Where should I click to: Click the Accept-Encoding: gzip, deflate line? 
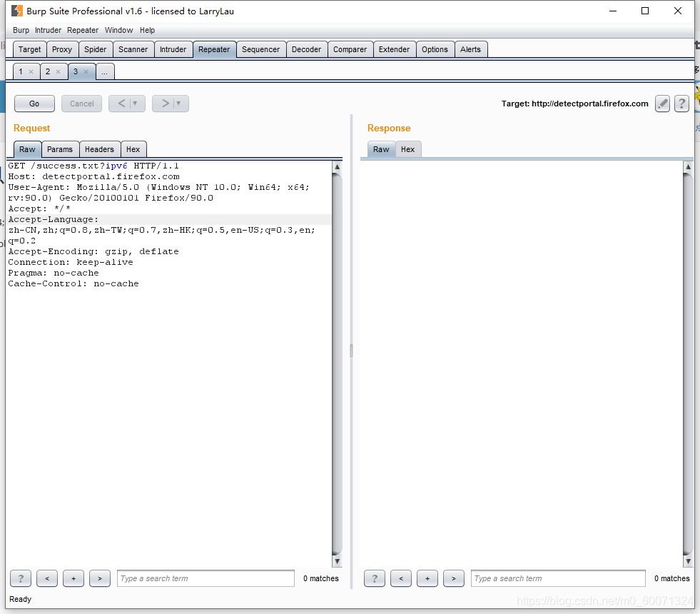tap(93, 252)
